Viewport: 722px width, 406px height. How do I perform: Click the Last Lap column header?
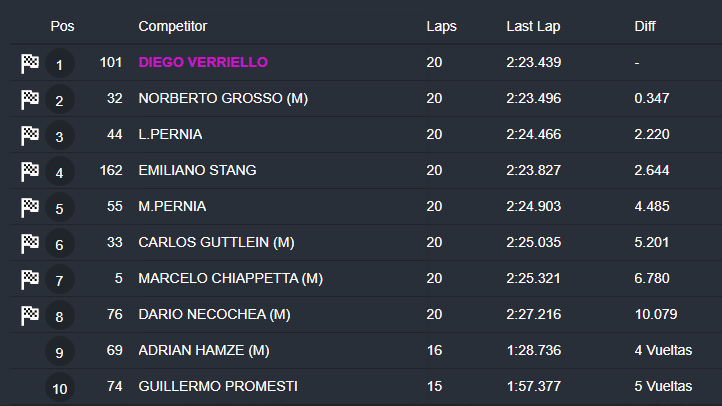(x=531, y=26)
